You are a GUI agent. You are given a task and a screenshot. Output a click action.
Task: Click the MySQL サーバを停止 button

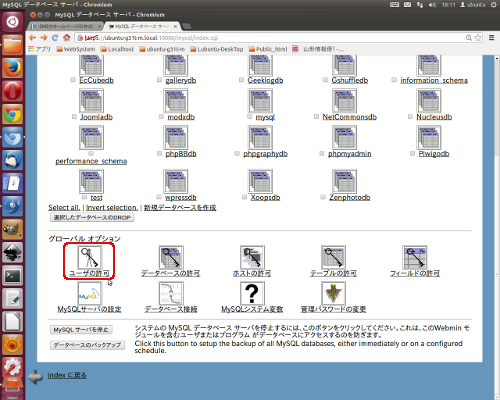[81, 330]
